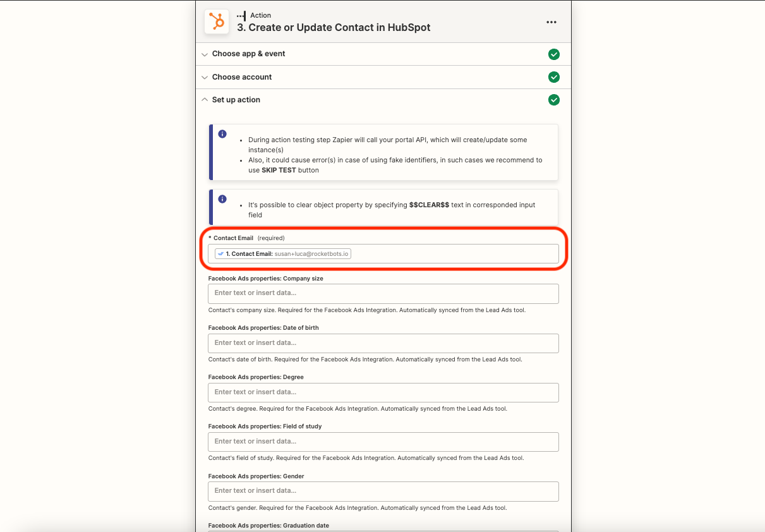765x532 pixels.
Task: Click the Date of birth input field
Action: pos(383,343)
